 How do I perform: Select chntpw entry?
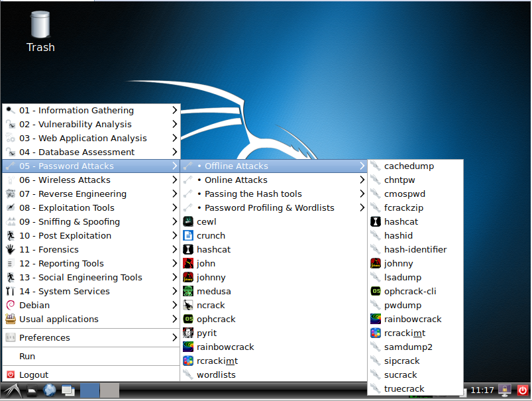tap(415, 180)
